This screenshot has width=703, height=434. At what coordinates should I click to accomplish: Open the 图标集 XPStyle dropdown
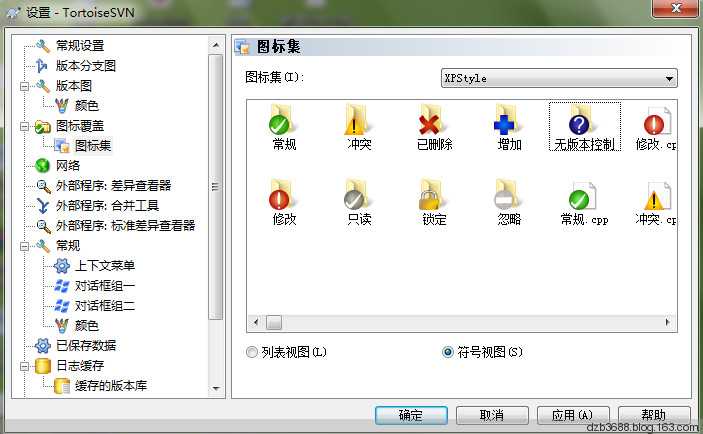coord(559,78)
